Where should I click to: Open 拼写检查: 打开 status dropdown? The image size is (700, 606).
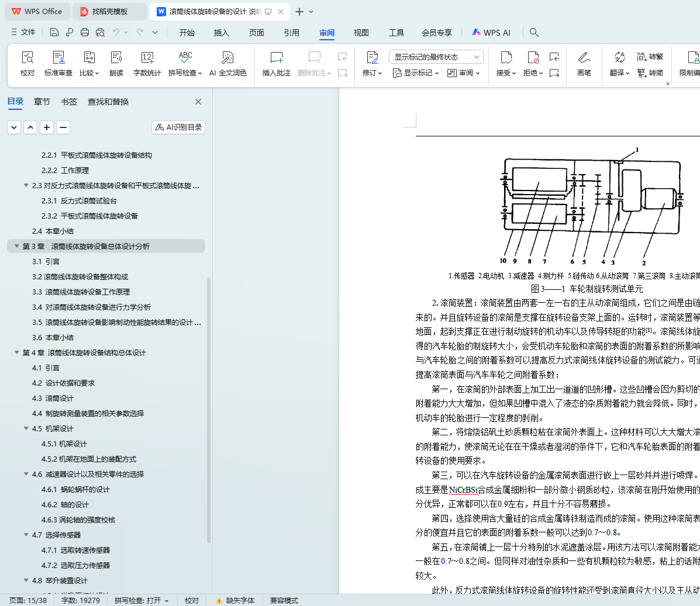pyautogui.click(x=142, y=600)
